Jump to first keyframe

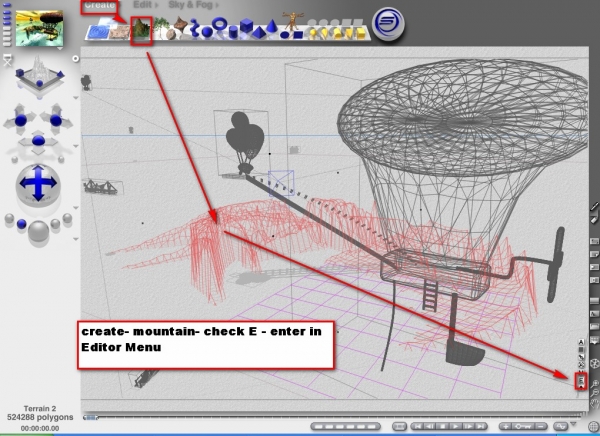tap(417, 426)
